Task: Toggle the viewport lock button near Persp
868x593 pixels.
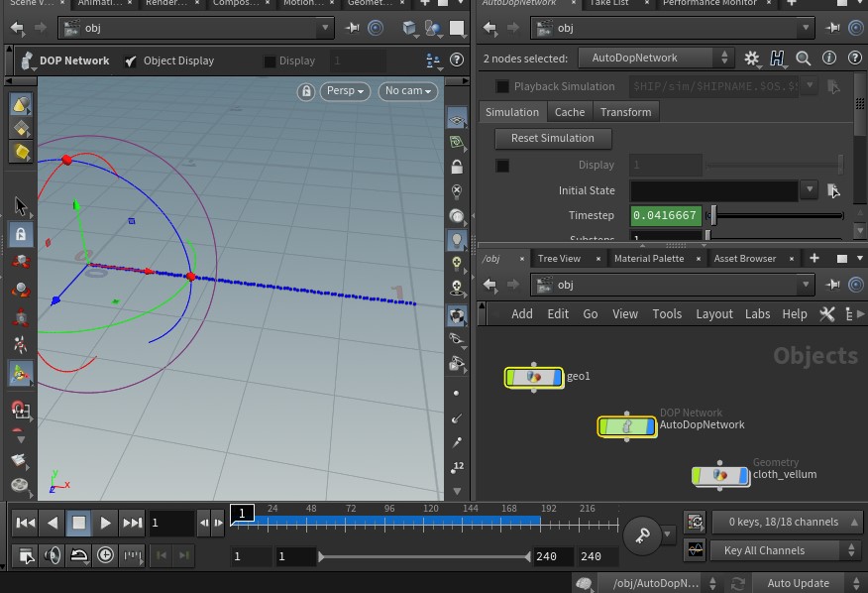Action: pyautogui.click(x=305, y=91)
